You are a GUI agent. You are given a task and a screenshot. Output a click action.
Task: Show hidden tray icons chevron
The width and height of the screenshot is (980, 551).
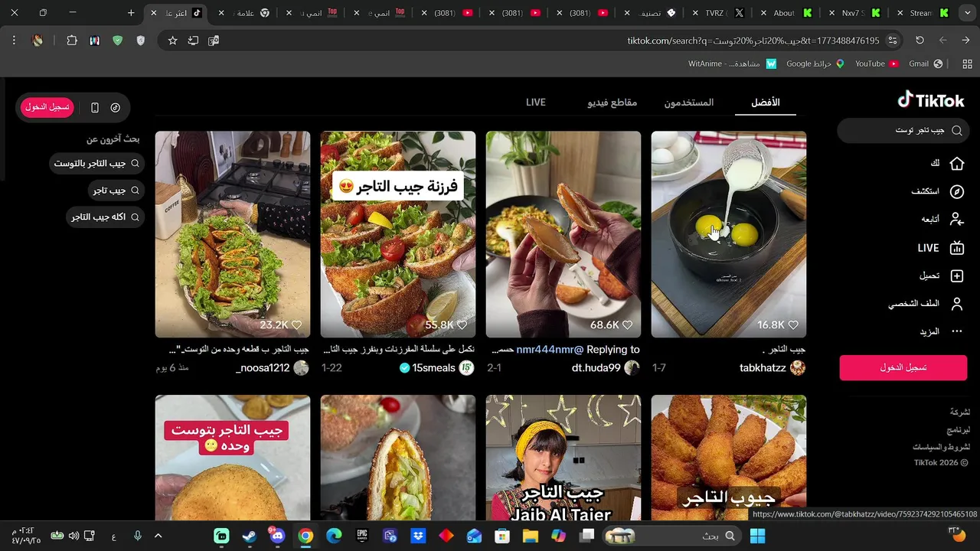point(158,536)
